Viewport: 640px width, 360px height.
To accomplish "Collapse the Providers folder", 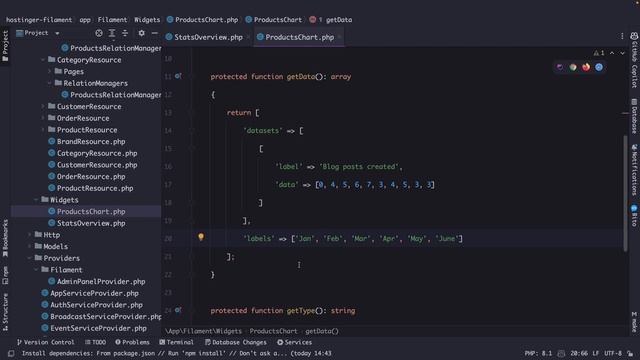I will point(30,258).
